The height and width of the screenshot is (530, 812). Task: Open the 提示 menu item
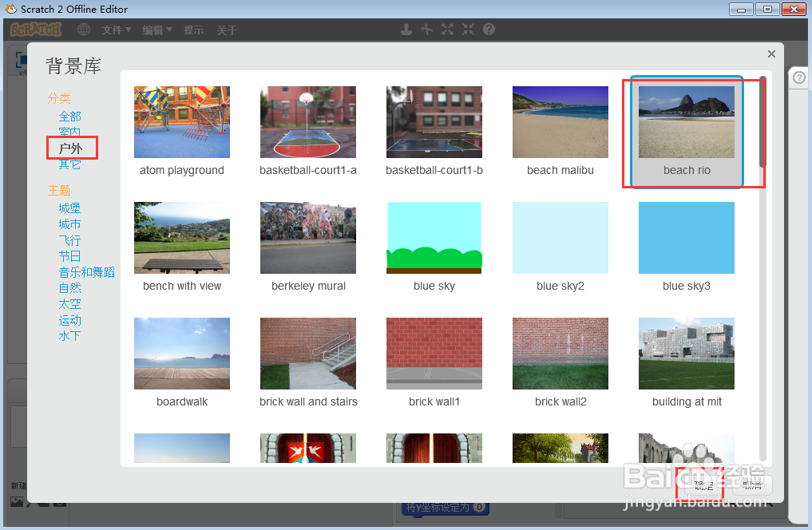click(193, 30)
